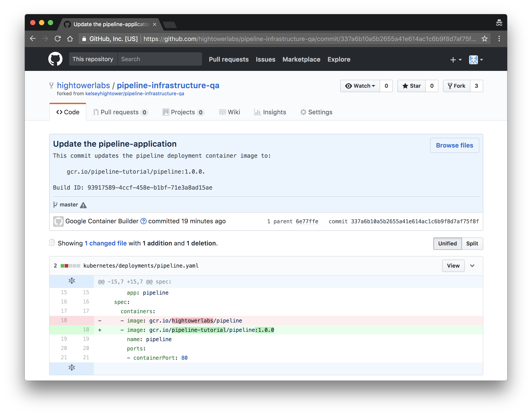This screenshot has width=532, height=416.
Task: View the pipeline.yaml file
Action: [x=453, y=266]
